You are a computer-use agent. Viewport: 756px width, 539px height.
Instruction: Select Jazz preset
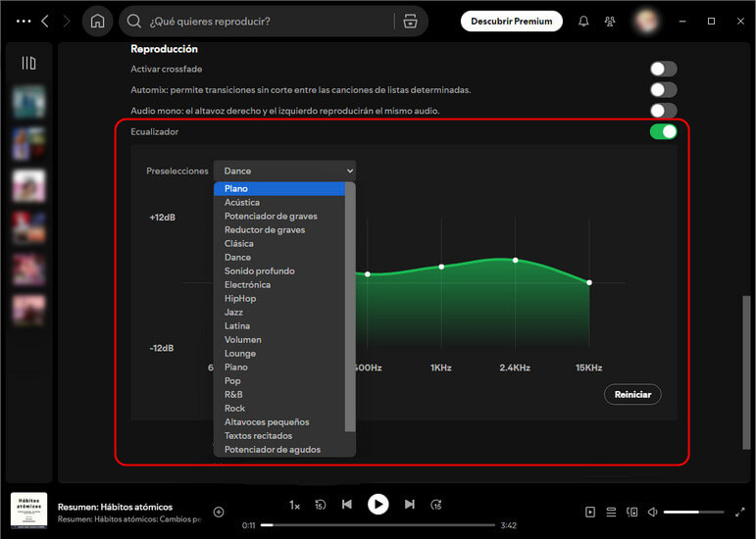click(279, 312)
